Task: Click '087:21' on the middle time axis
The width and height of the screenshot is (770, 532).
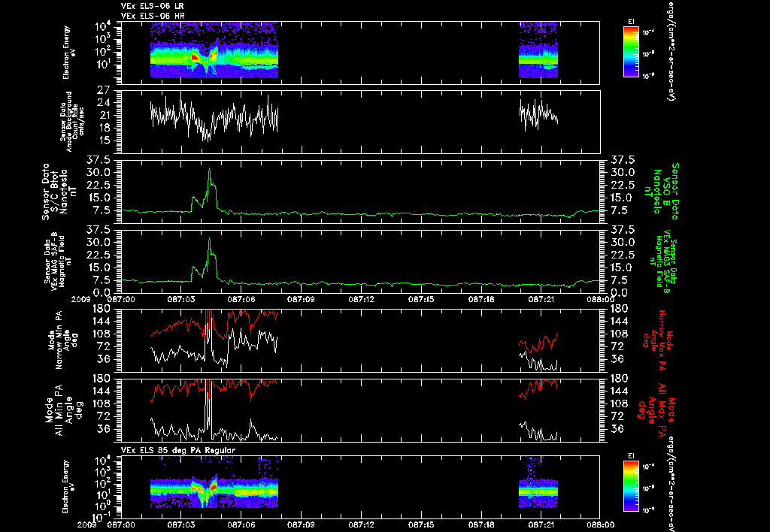Action: (541, 299)
